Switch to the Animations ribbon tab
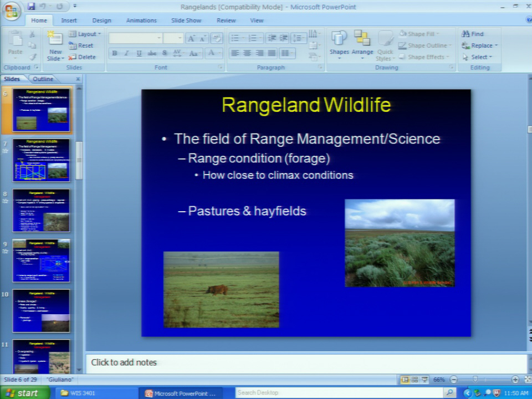This screenshot has height=399, width=532. [141, 21]
